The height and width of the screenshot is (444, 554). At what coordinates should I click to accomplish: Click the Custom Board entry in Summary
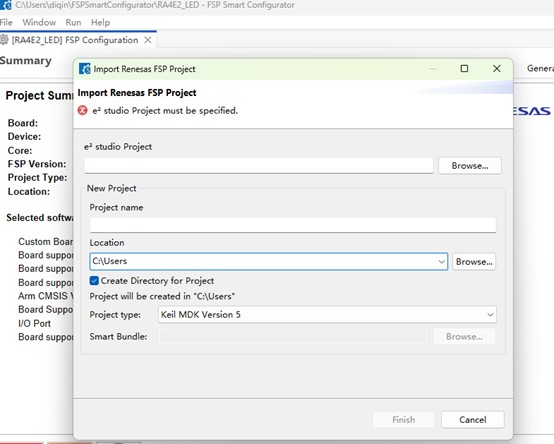46,241
